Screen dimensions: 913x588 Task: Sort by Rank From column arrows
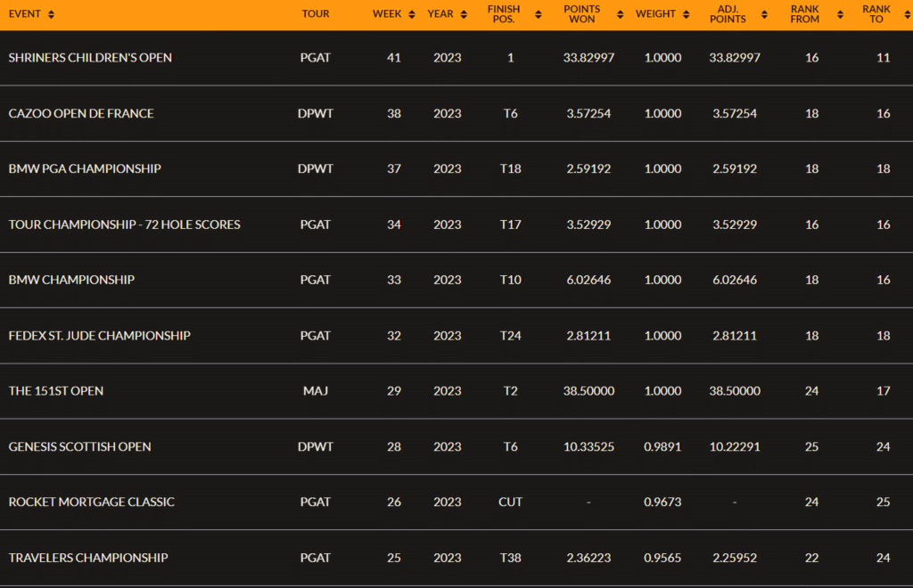tap(840, 14)
